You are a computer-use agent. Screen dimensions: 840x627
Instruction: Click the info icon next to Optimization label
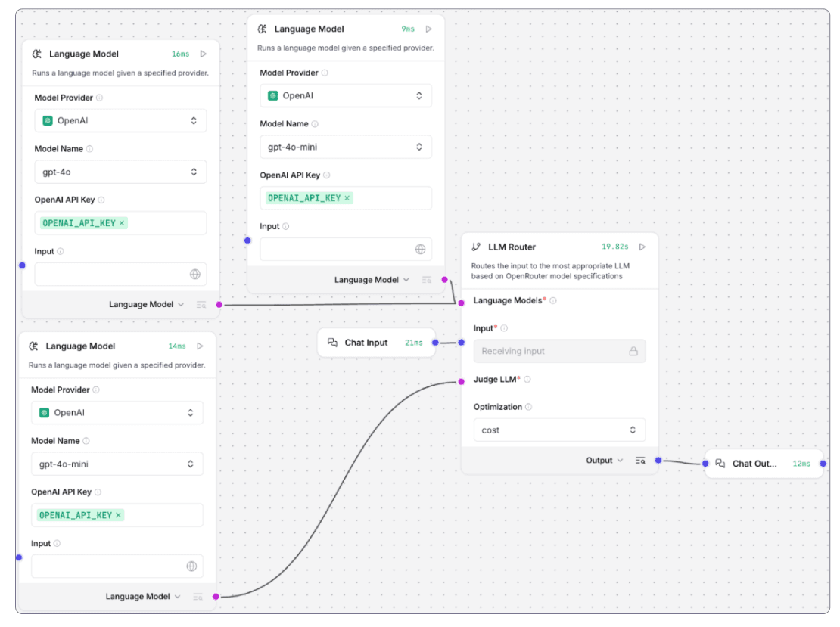tap(528, 407)
